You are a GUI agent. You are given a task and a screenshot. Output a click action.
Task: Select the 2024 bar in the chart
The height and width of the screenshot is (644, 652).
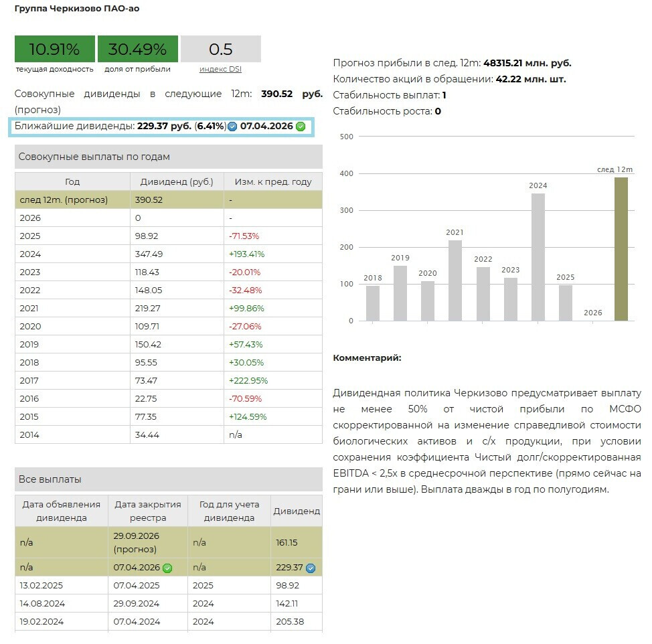(538, 257)
